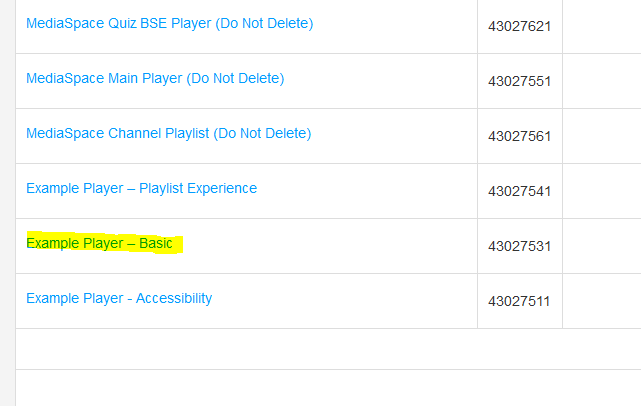Click highlighted Example Player – Basic link
Image resolution: width=641 pixels, height=406 pixels.
tap(99, 244)
